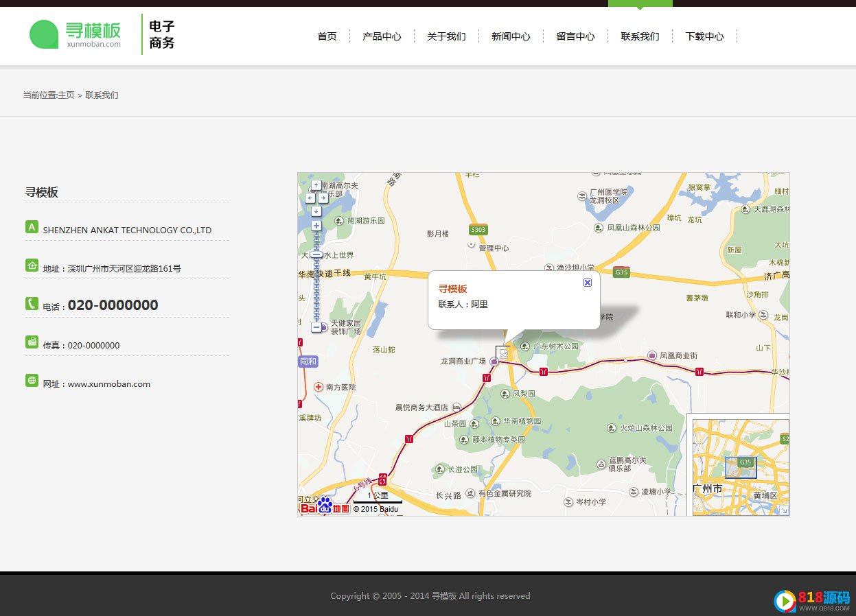The height and width of the screenshot is (616, 856).
Task: Pan the map right with the arrow
Action: coord(322,198)
